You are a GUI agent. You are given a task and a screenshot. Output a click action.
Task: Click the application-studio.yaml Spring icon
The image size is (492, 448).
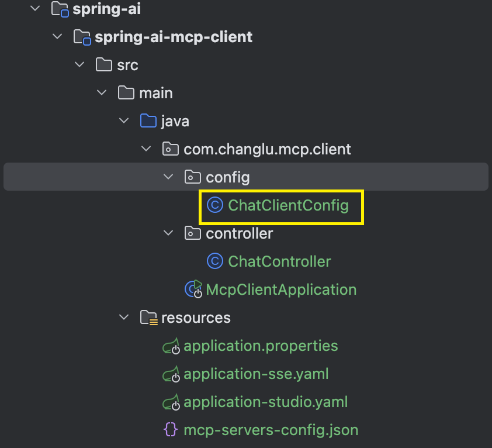pos(171,402)
